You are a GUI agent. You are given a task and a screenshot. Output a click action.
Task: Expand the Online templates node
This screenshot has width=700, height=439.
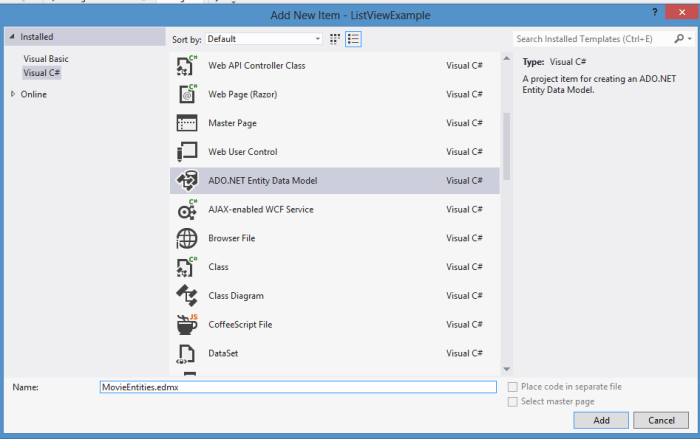click(13, 94)
